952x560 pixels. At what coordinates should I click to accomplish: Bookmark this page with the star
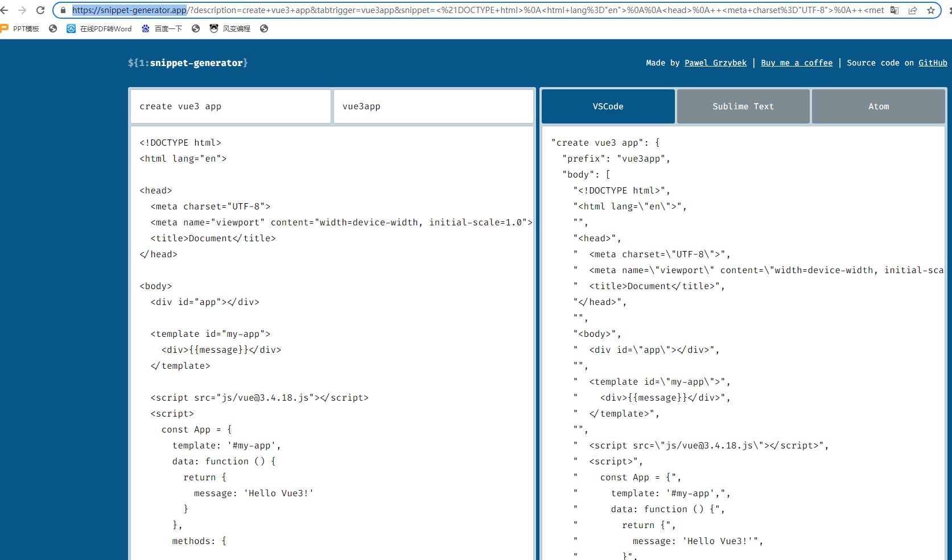click(931, 10)
